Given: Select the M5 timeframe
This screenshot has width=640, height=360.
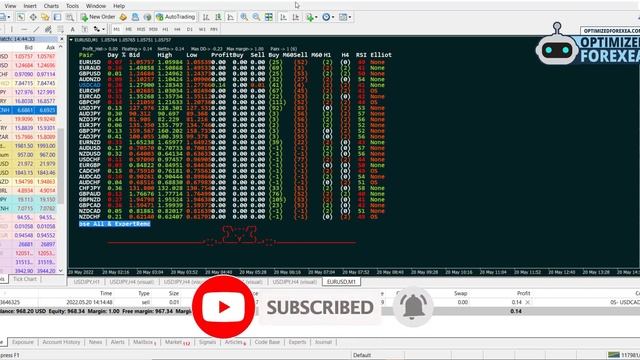Looking at the screenshot, I should tap(129, 29).
